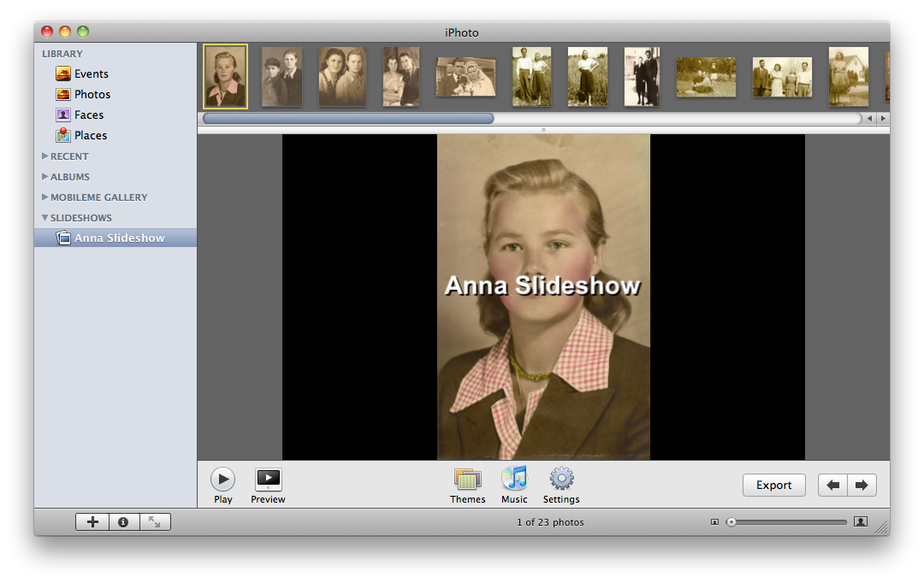Expand the Albums section
Viewport: 924px width, 583px height.
tap(45, 177)
